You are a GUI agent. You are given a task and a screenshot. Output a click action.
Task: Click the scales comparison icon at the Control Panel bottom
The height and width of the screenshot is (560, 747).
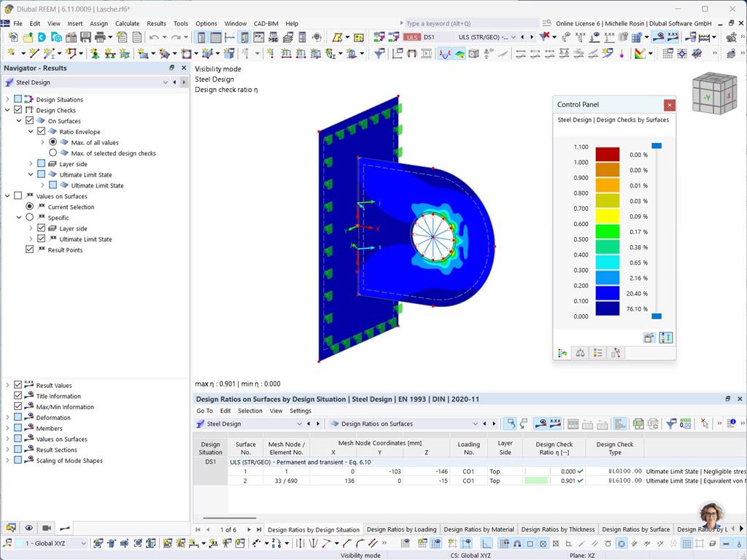click(x=580, y=352)
